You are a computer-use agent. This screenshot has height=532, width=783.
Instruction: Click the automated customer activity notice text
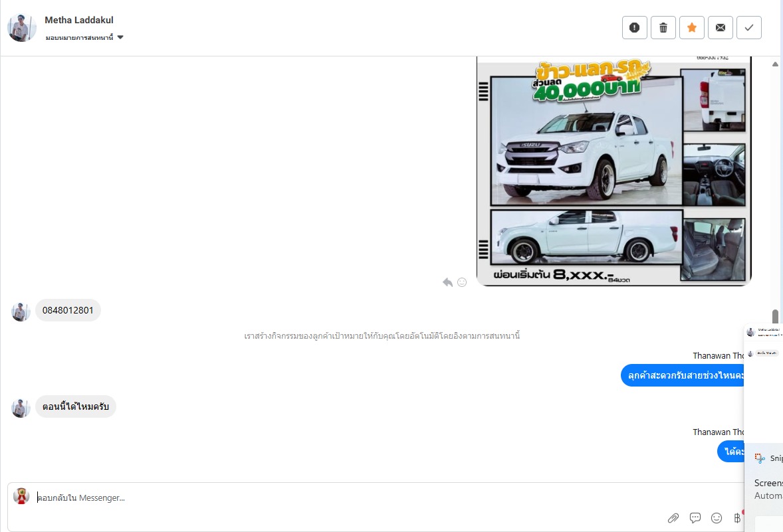click(x=382, y=336)
